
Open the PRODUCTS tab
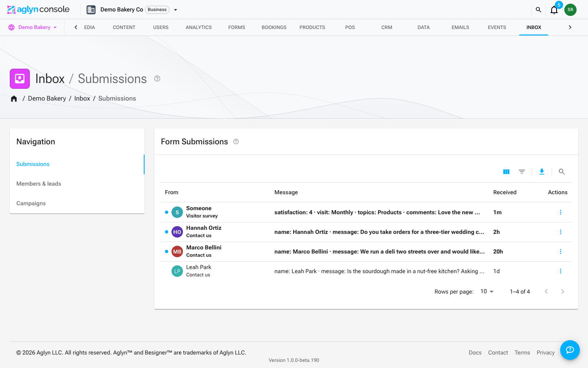click(312, 27)
